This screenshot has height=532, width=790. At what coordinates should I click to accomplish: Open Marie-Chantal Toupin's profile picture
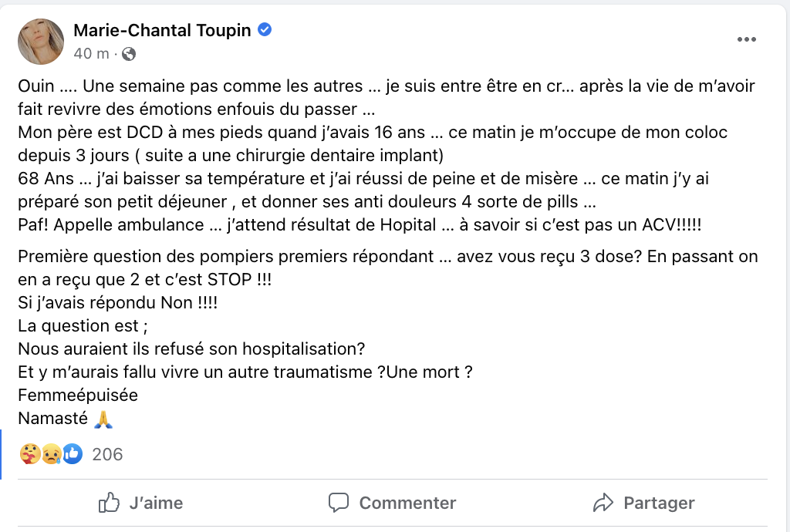[41, 42]
